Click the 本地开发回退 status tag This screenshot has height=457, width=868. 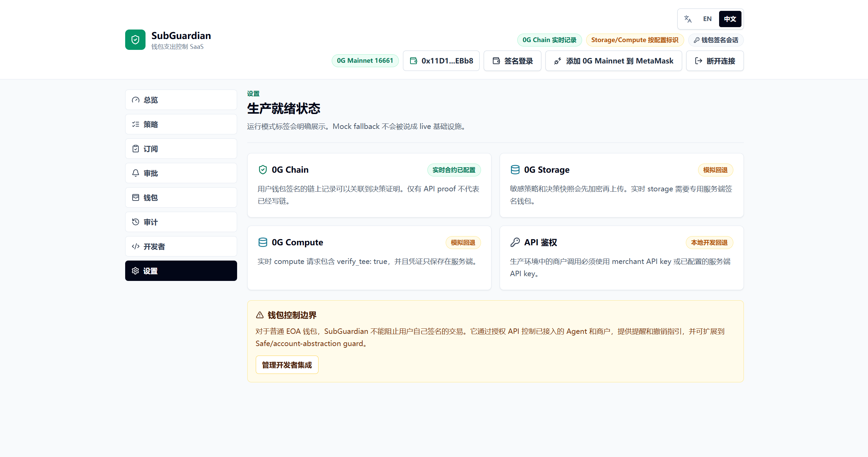pyautogui.click(x=709, y=243)
